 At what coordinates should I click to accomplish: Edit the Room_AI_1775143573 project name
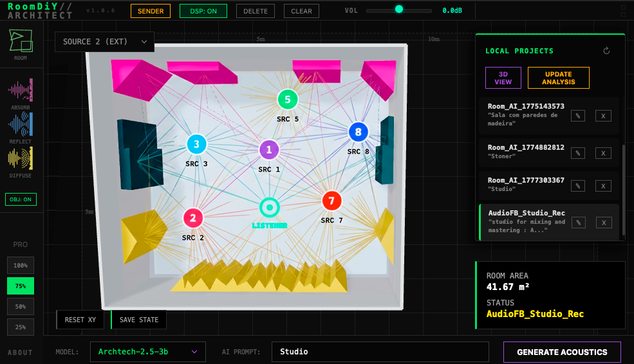[578, 116]
